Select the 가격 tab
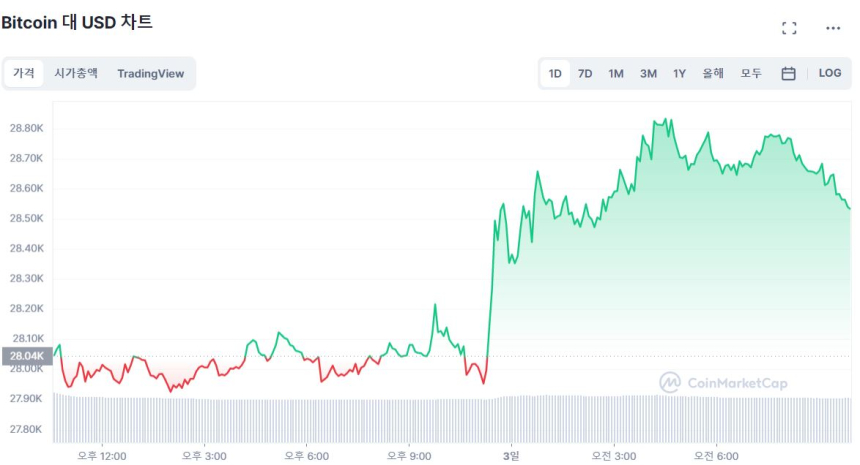Image resolution: width=860 pixels, height=465 pixels. pyautogui.click(x=24, y=73)
